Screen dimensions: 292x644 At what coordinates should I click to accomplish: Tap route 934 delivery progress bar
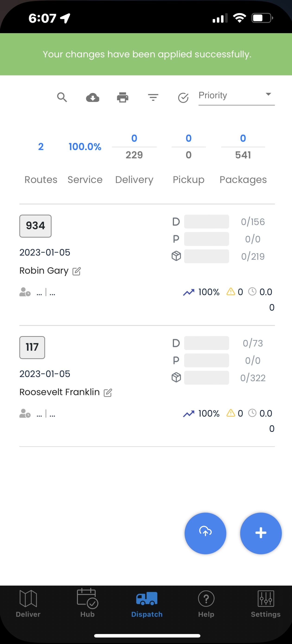[206, 222]
